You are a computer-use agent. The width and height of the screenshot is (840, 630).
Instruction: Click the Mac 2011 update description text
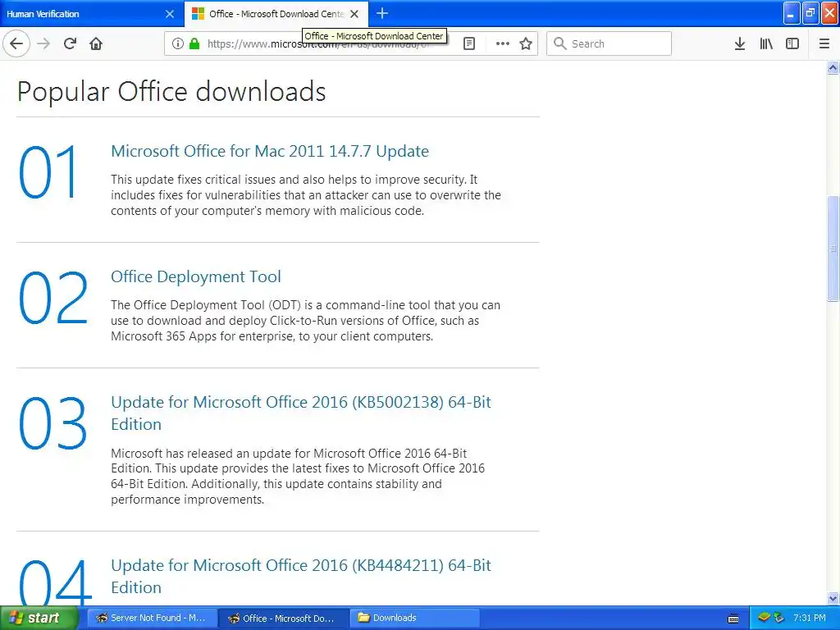(306, 195)
